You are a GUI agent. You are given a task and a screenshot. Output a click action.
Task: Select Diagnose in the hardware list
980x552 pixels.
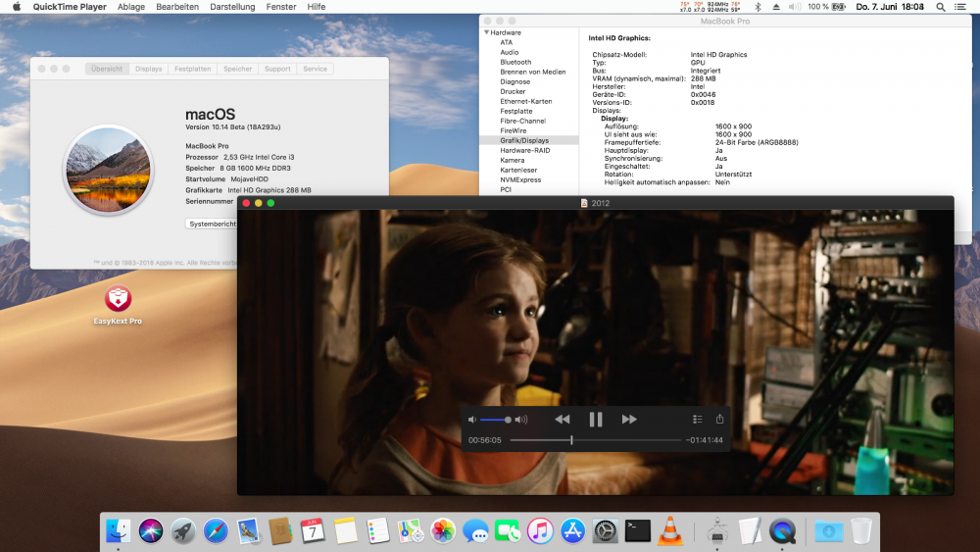point(515,82)
